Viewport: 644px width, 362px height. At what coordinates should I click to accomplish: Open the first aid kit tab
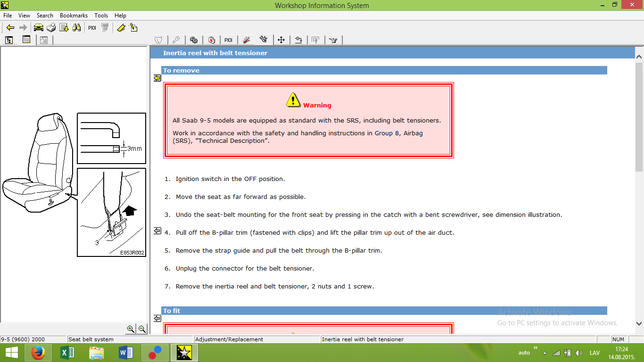pyautogui.click(x=211, y=40)
